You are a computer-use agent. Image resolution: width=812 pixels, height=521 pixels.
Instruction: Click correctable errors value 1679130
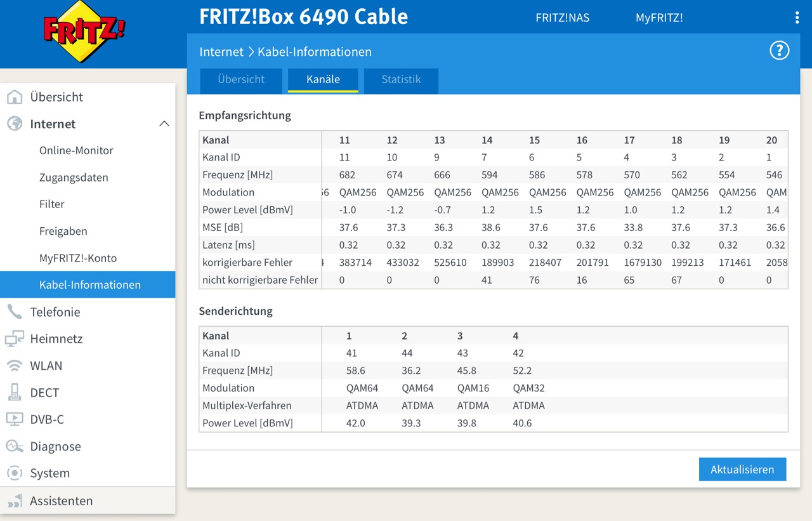tap(643, 262)
